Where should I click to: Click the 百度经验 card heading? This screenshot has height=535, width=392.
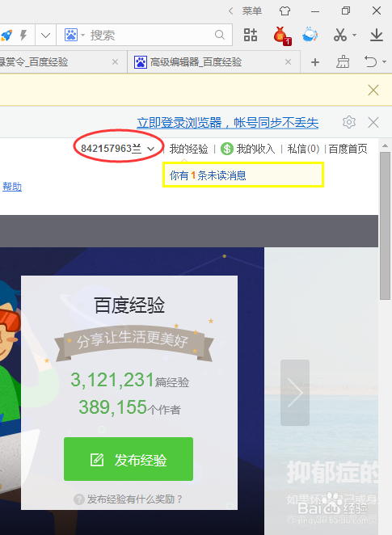pos(129,305)
